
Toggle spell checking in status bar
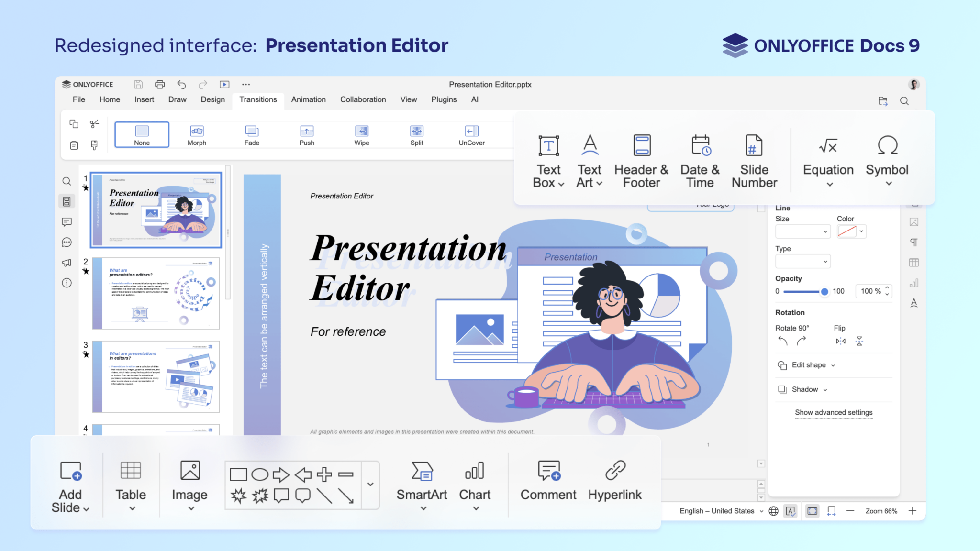coord(791,511)
